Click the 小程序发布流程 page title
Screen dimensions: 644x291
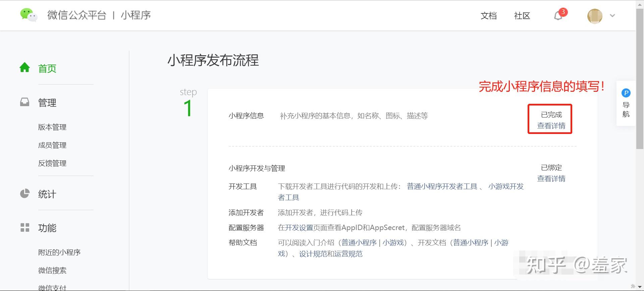pyautogui.click(x=213, y=60)
